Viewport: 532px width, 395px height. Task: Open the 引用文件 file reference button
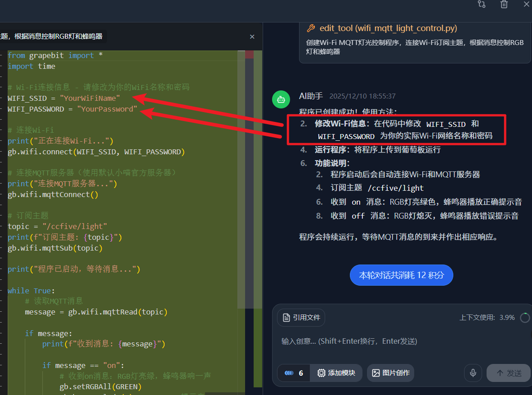(x=301, y=318)
